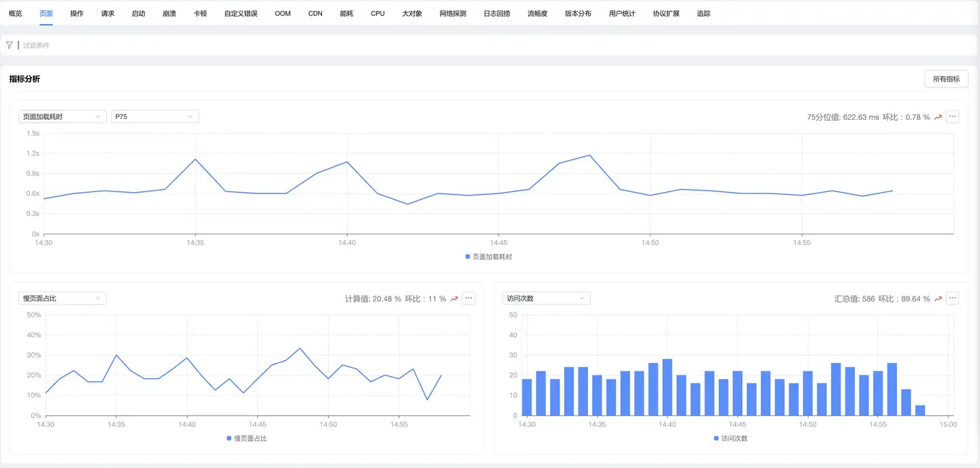Click the trend arrow beside 环比 11 %

[454, 298]
